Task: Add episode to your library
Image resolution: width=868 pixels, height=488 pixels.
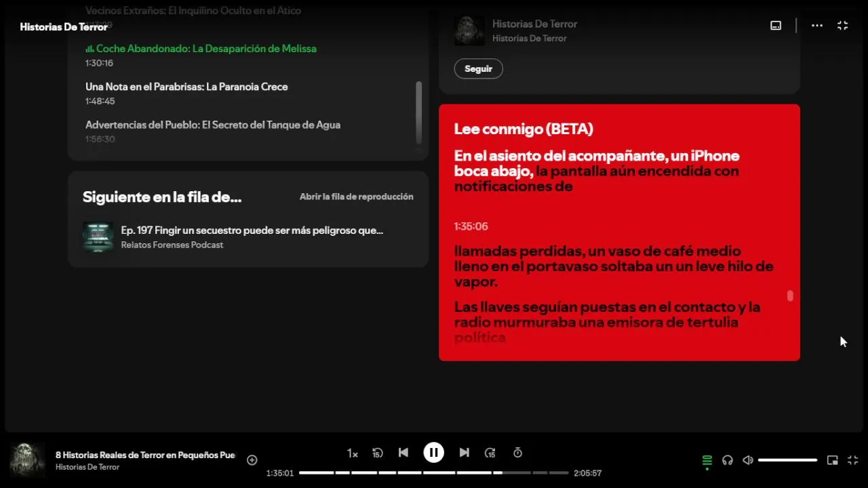Action: pos(252,460)
